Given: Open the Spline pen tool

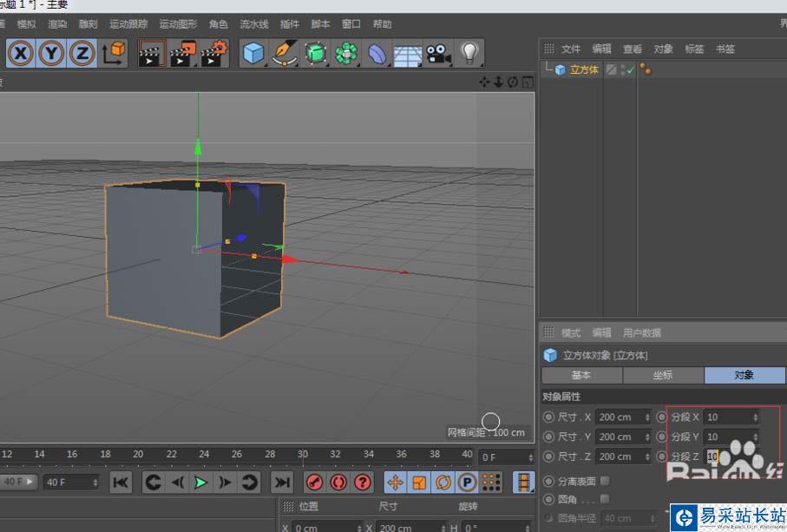Looking at the screenshot, I should coord(284,54).
